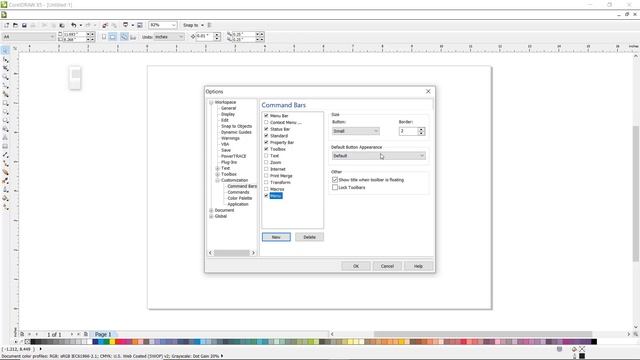This screenshot has height=360, width=640.
Task: Expand the Toolbox tree node
Action: point(218,174)
